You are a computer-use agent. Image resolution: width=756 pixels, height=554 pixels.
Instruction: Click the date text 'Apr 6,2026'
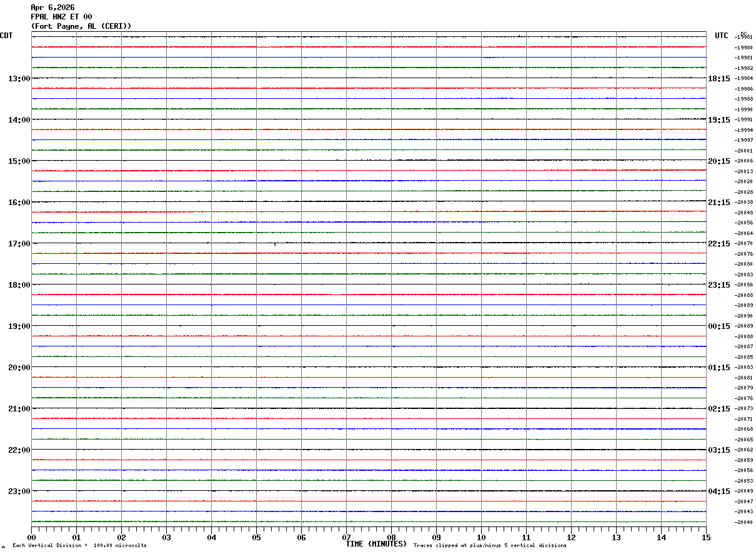click(52, 8)
